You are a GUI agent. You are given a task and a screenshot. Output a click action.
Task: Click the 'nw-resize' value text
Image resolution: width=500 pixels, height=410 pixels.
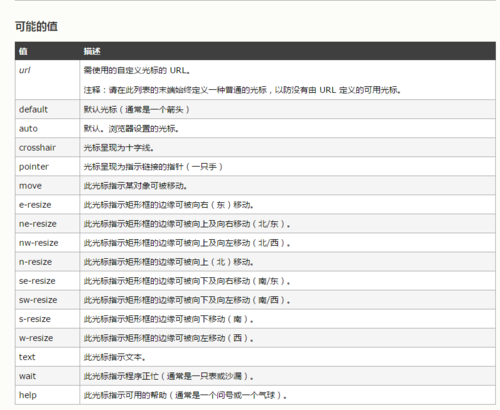click(39, 243)
